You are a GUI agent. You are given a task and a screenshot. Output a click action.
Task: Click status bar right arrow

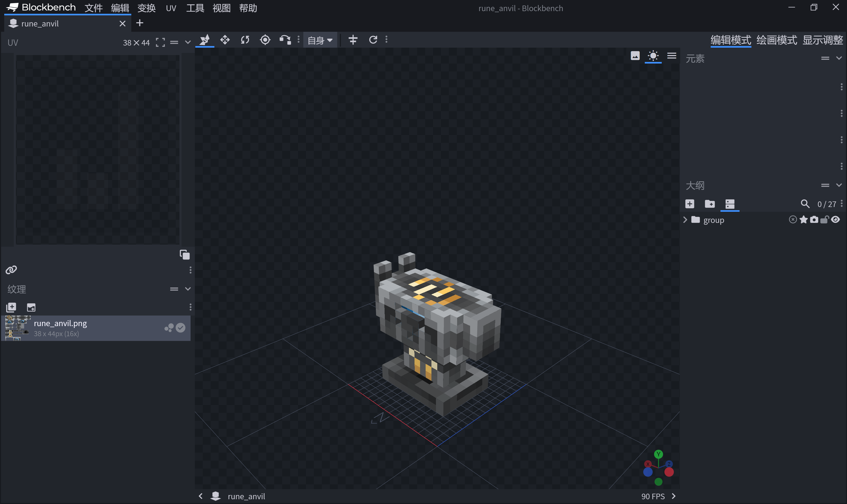[673, 496]
